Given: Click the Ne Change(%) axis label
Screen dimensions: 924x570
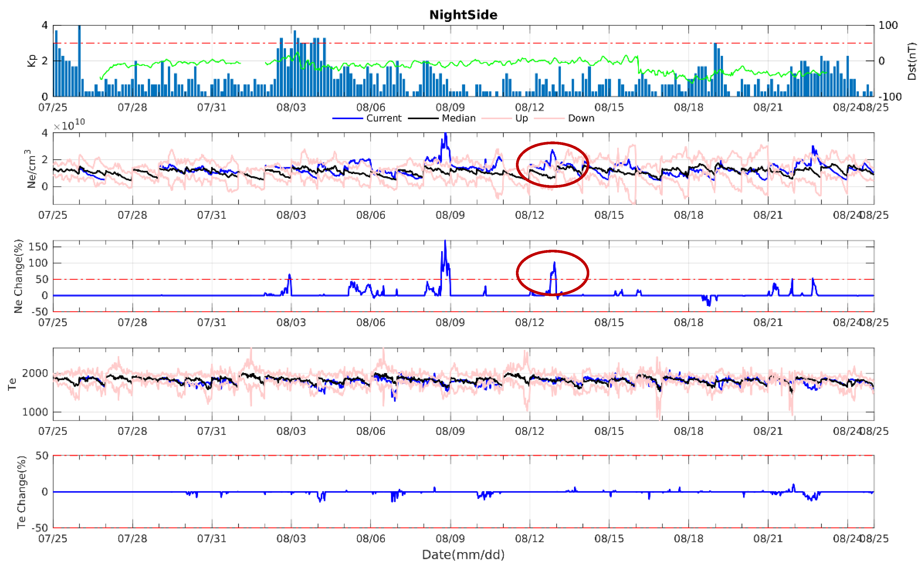Looking at the screenshot, I should click(18, 276).
